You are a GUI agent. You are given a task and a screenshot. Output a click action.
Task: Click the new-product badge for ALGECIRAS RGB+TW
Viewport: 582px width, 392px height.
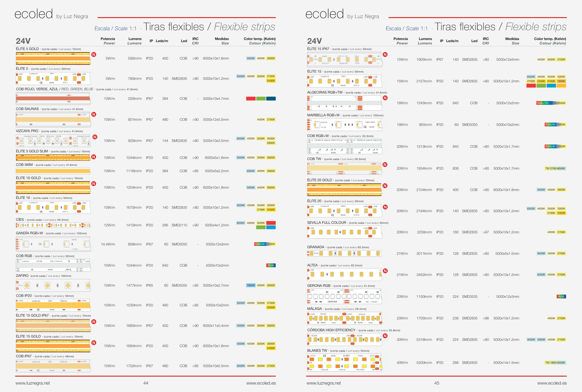click(x=385, y=98)
